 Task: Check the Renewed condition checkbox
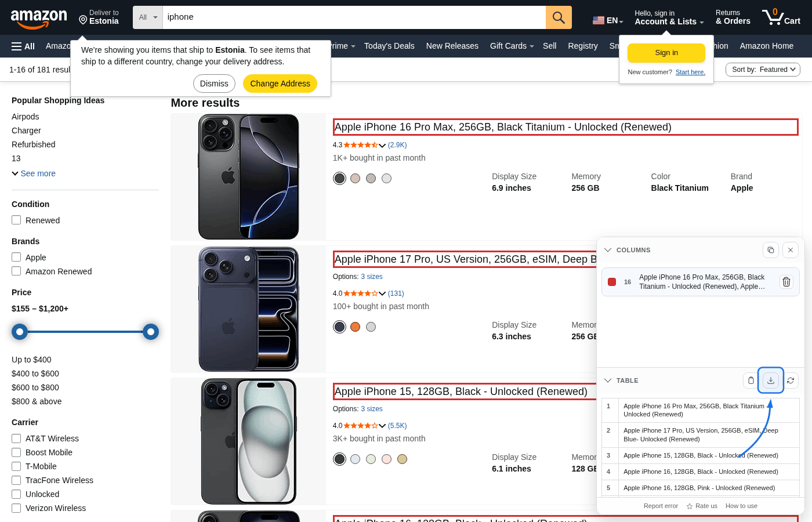[x=16, y=220]
